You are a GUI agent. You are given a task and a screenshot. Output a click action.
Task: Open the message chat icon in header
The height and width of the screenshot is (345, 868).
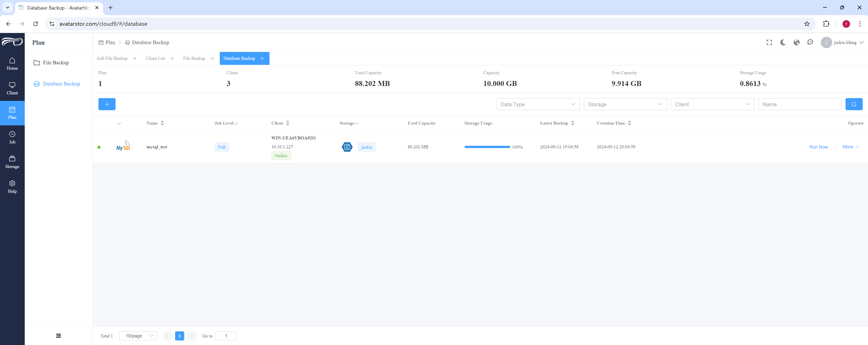810,42
